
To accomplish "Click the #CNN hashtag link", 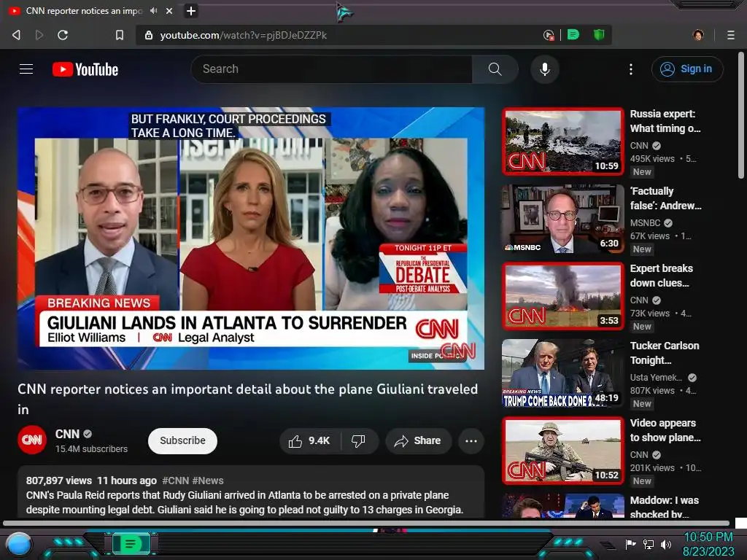I will pos(175,481).
